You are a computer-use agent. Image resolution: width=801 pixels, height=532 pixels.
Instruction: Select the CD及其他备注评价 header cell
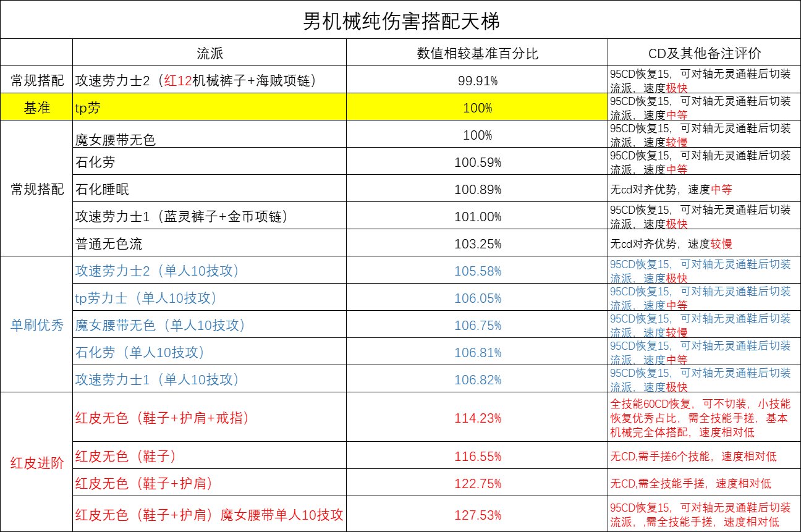click(704, 53)
